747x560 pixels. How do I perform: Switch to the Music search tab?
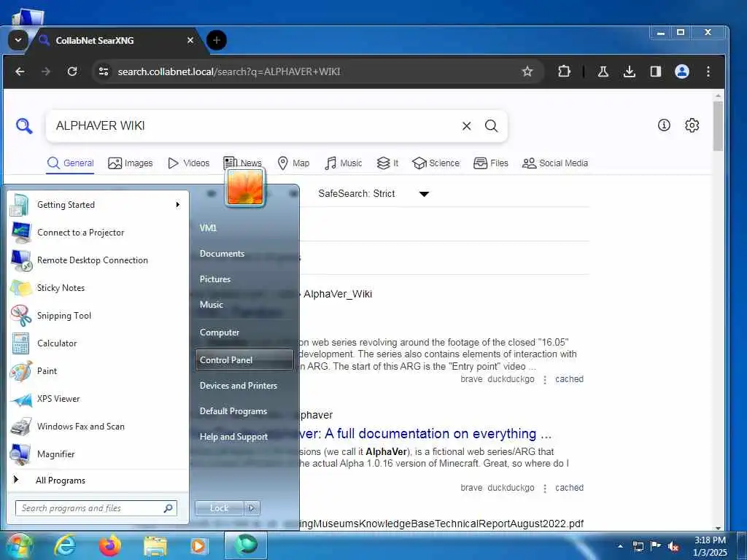(343, 163)
